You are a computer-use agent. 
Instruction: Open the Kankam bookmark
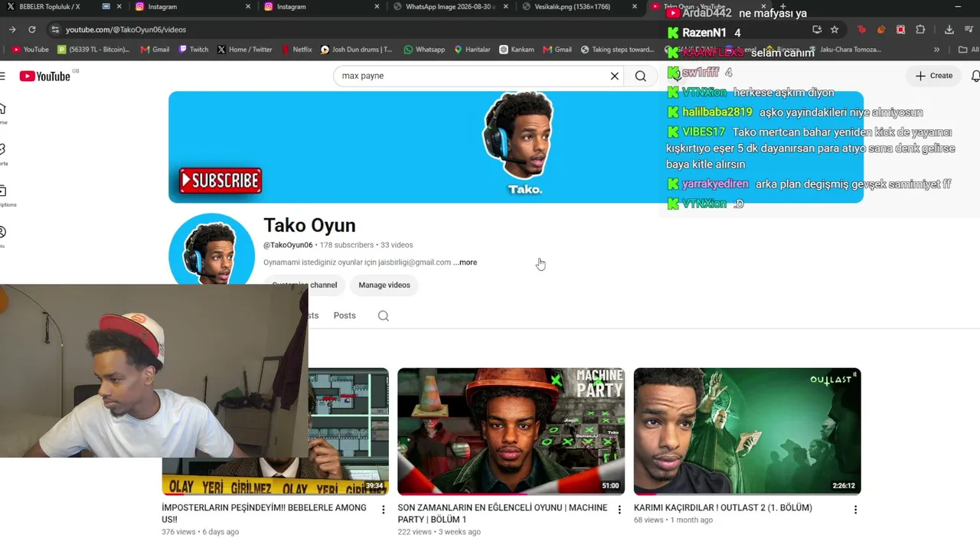[x=517, y=50]
